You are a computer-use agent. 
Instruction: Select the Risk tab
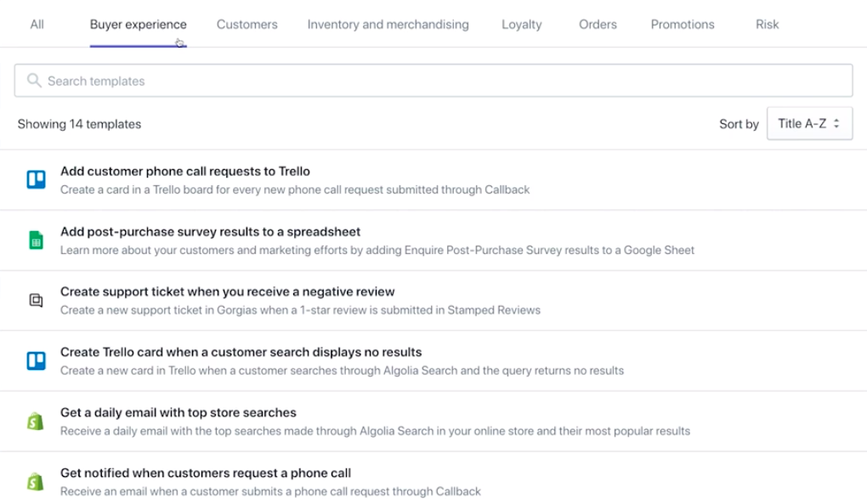click(x=766, y=24)
